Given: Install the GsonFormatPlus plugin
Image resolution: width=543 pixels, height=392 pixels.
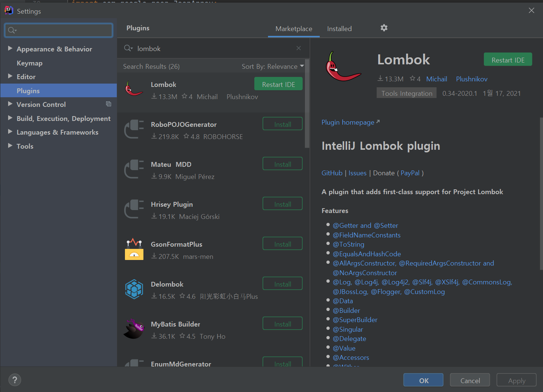Looking at the screenshot, I should point(282,244).
